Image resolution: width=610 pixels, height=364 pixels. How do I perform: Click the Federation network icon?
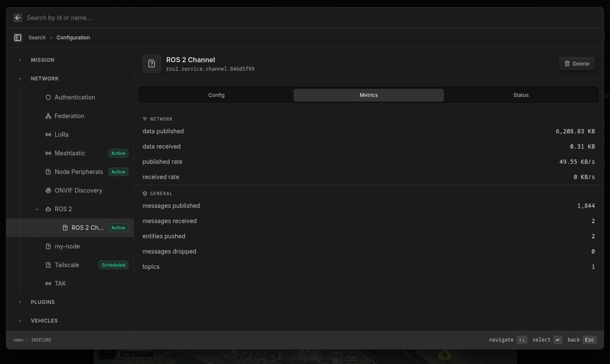tap(48, 116)
